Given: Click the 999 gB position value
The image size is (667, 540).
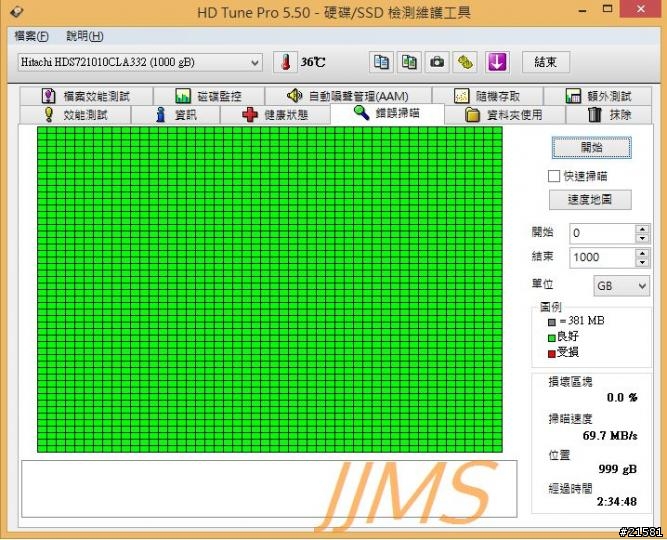Looking at the screenshot, I should coord(618,469).
